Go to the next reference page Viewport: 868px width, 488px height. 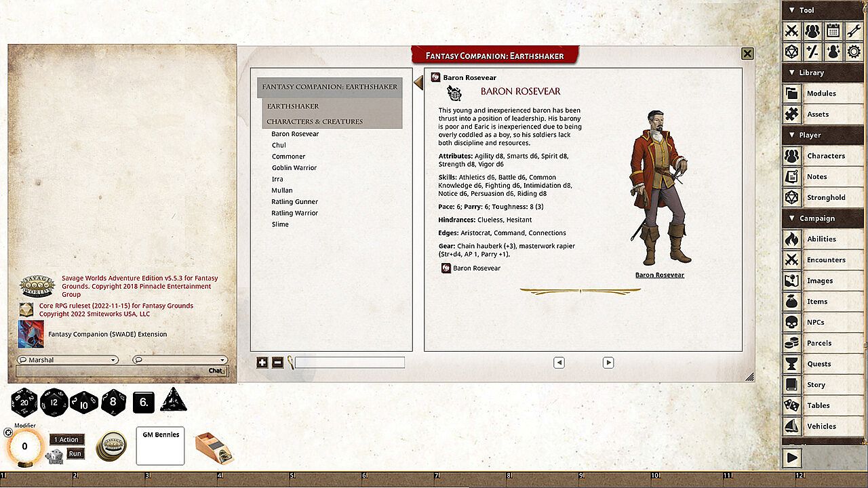coord(608,363)
